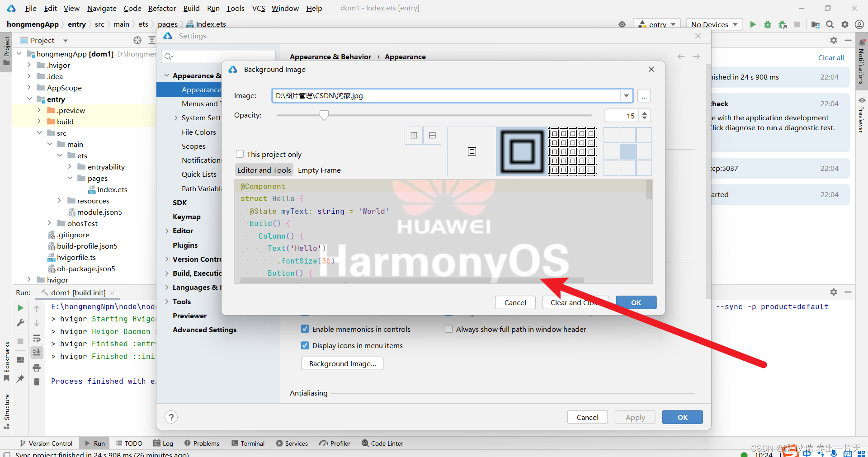This screenshot has height=457, width=868.
Task: Open Settings help question mark button
Action: (171, 417)
